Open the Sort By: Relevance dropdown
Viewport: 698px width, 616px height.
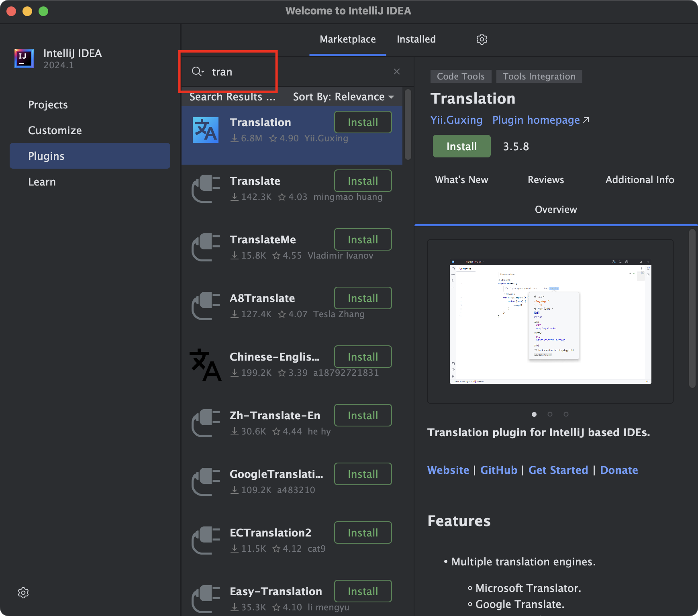pos(343,97)
